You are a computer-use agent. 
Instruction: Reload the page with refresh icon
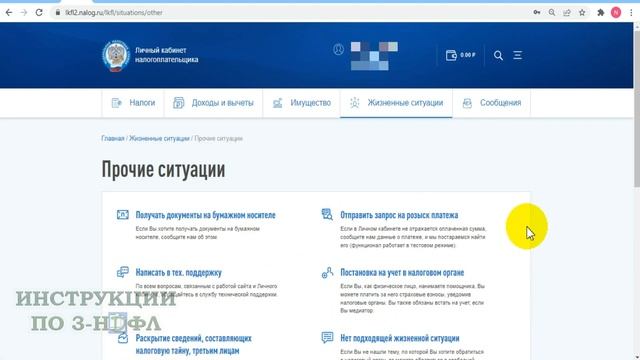(x=39, y=13)
